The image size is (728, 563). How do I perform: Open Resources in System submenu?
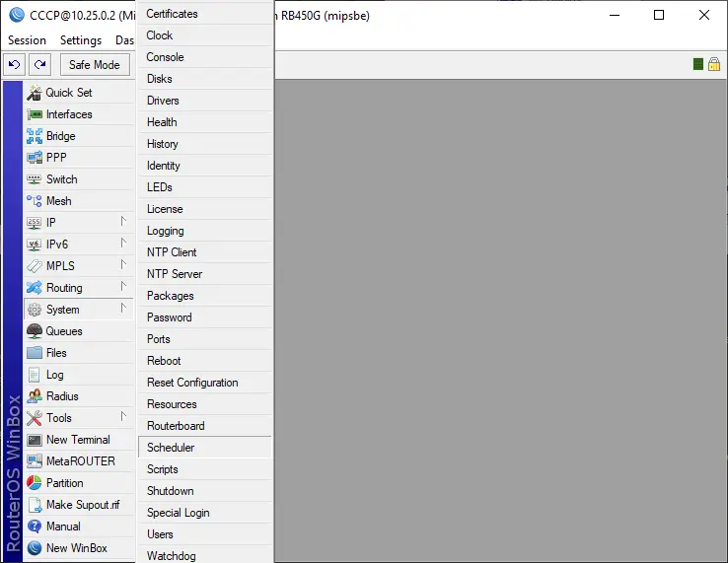tap(205, 404)
